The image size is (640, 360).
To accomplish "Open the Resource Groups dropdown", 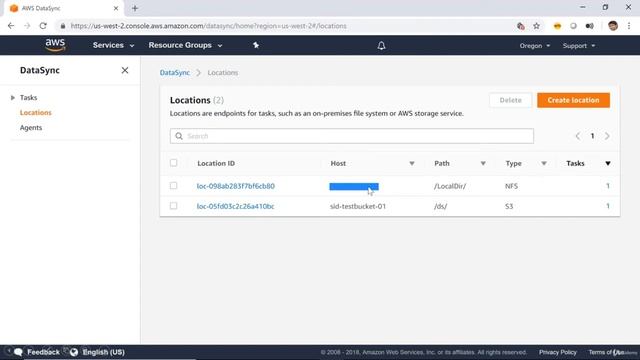I will [x=185, y=45].
